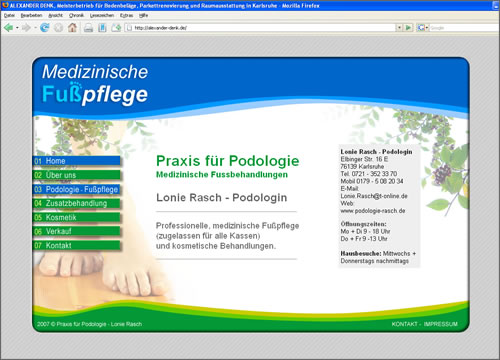Screen dimensions: 500x360
Task: Click the IMPRESSUM footer link
Action: pyautogui.click(x=440, y=324)
